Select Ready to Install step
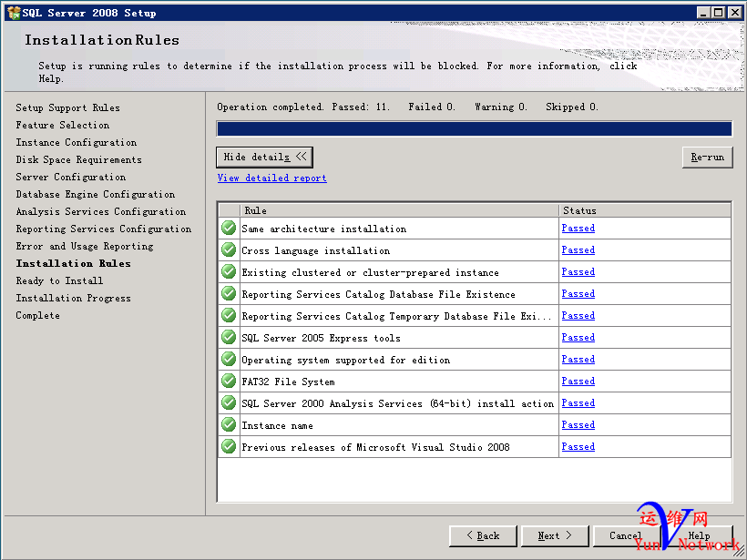Image resolution: width=747 pixels, height=560 pixels. tap(59, 281)
